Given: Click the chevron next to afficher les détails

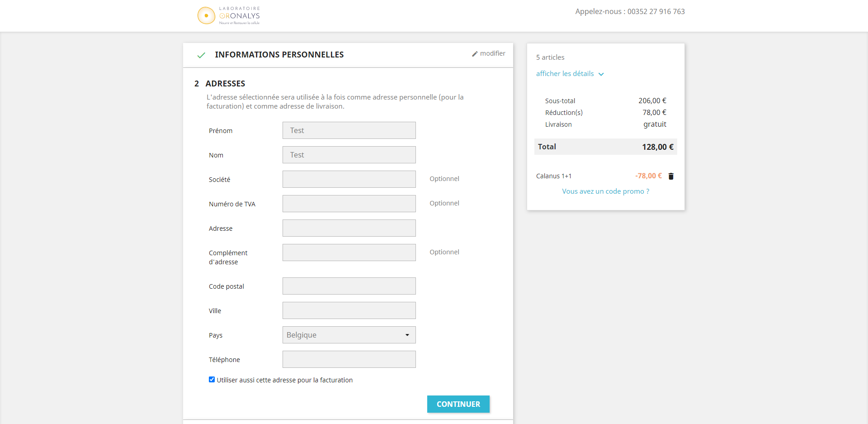Looking at the screenshot, I should (601, 74).
